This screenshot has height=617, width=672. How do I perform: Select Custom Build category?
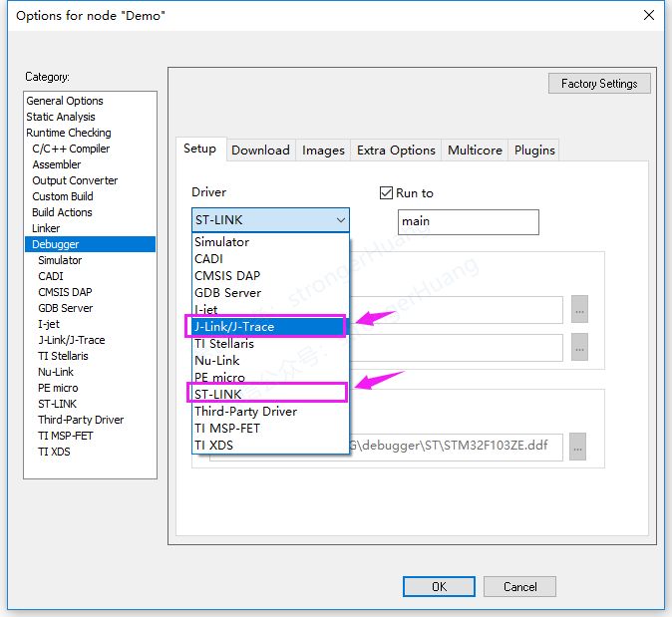(90, 196)
